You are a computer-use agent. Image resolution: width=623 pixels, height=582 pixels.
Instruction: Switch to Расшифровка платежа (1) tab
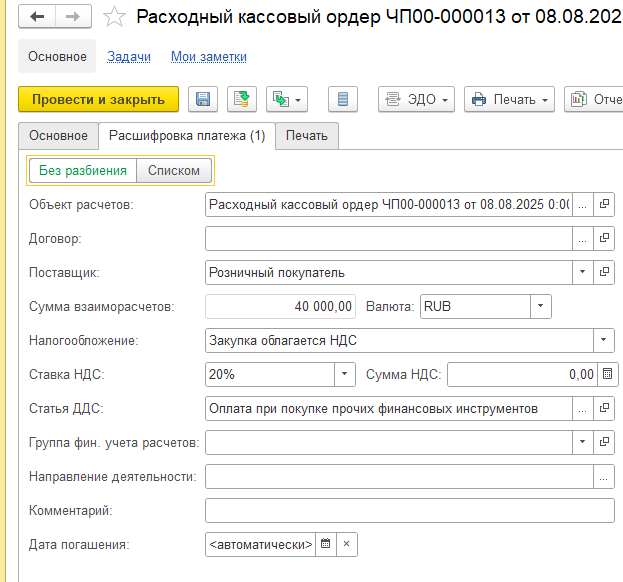point(187,136)
